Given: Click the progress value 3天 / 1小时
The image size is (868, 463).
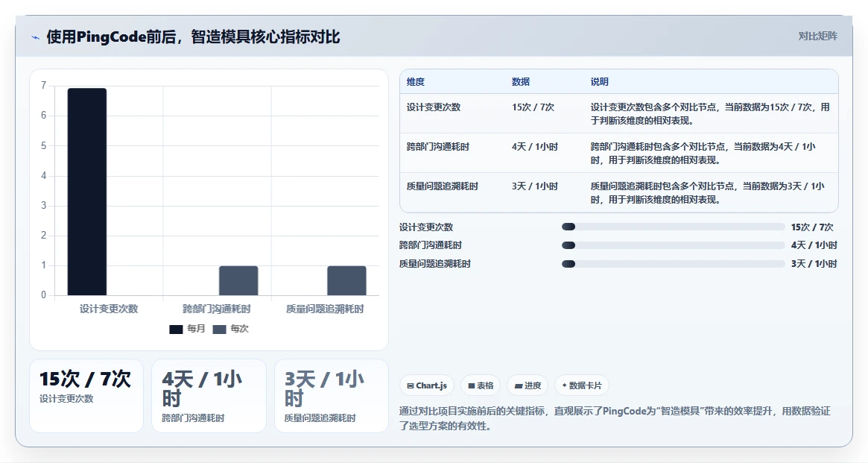Looking at the screenshot, I should 814,264.
